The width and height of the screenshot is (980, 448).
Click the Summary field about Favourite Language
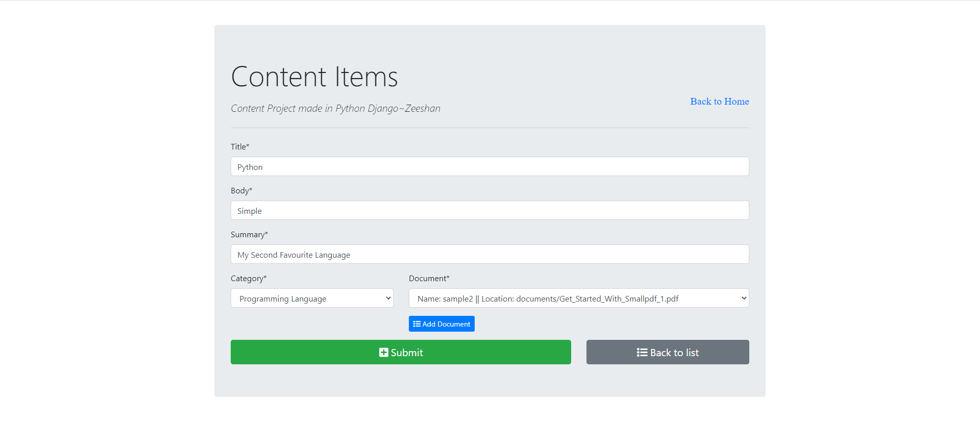490,254
